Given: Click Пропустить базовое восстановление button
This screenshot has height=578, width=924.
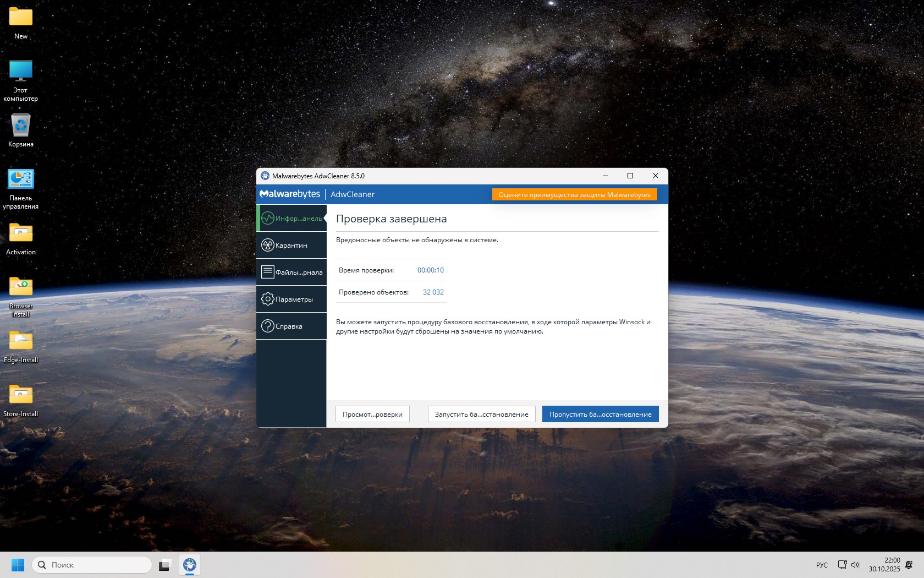Looking at the screenshot, I should pos(600,415).
